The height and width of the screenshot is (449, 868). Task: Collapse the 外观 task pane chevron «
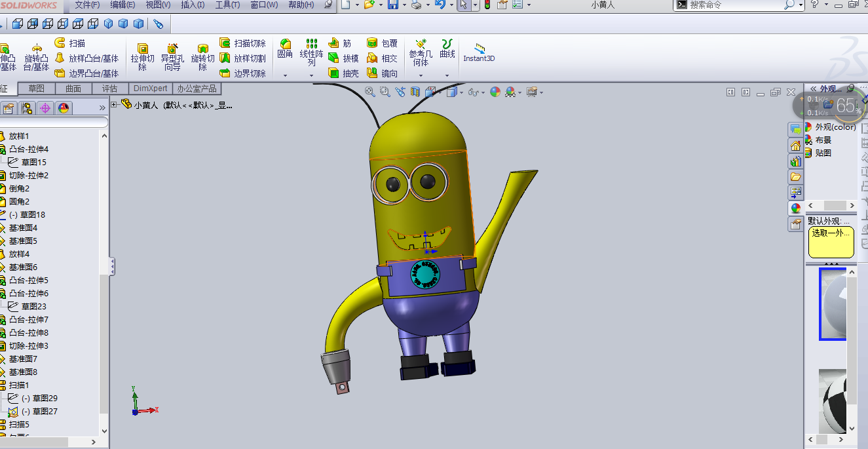[814, 89]
